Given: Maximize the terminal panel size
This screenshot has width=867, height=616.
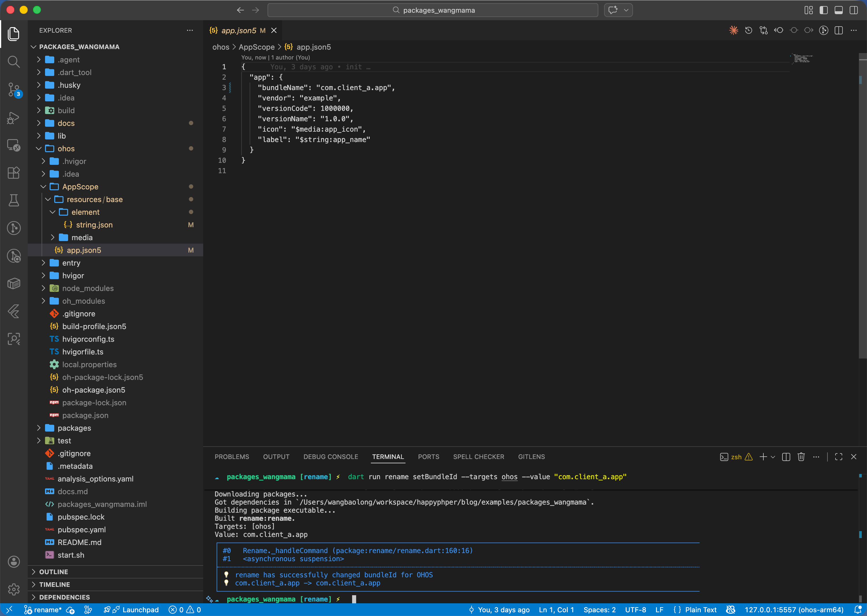Looking at the screenshot, I should click(838, 457).
